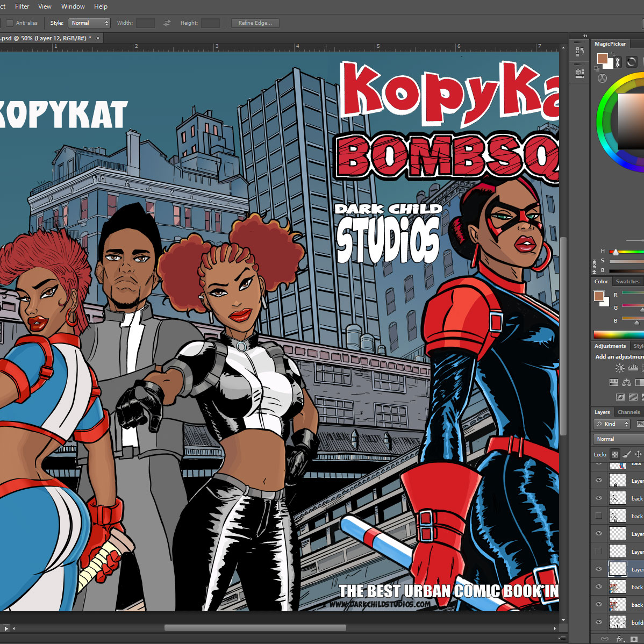This screenshot has height=644, width=644.
Task: Lock image pixels with brush icon
Action: [627, 454]
